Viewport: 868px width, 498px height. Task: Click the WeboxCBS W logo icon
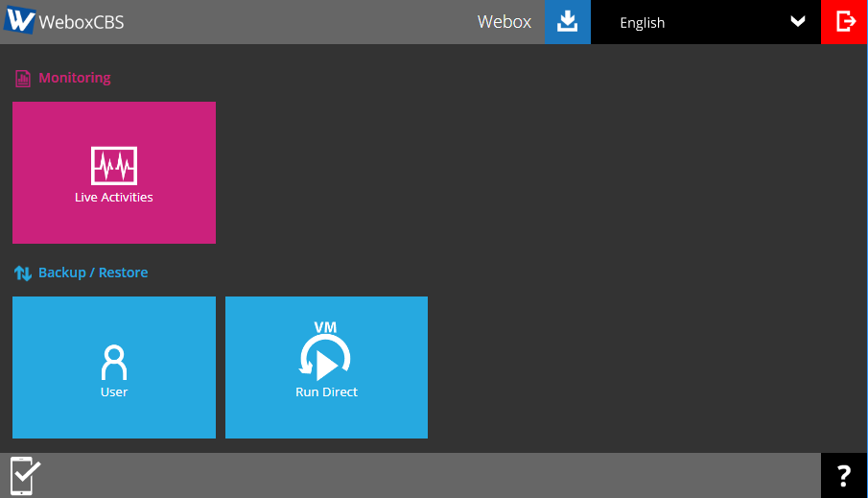pos(20,21)
